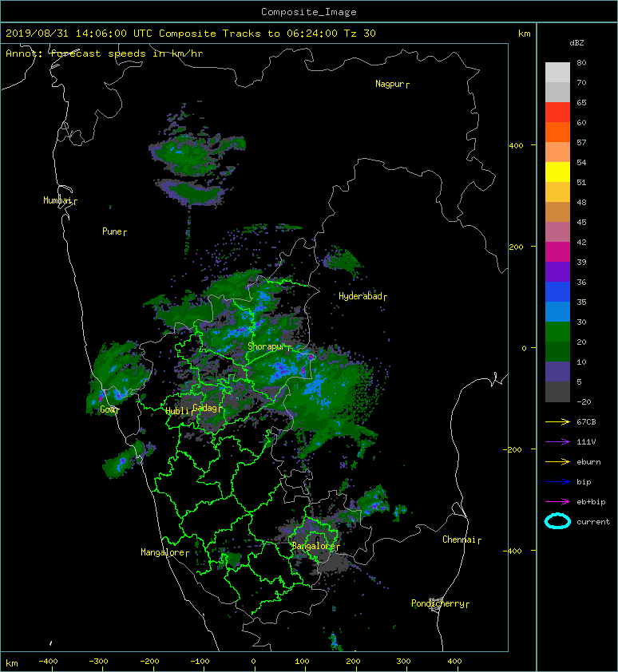This screenshot has height=672, width=618.
Task: Click the Chennai city label
Action: [x=459, y=540]
